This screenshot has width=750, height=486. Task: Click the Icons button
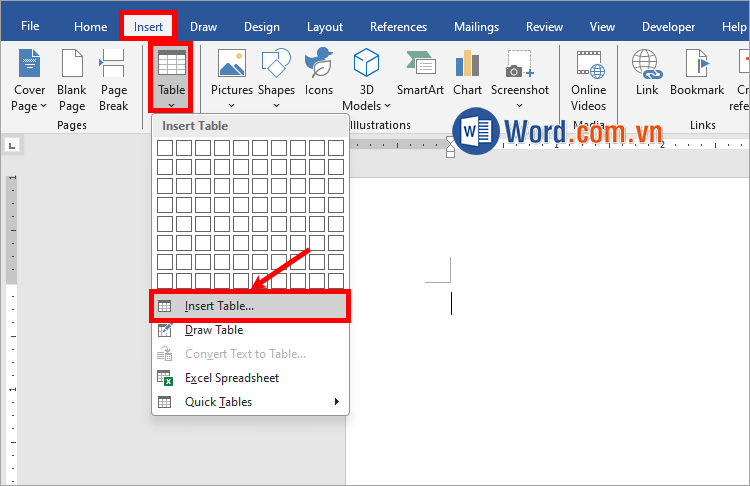pyautogui.click(x=319, y=73)
